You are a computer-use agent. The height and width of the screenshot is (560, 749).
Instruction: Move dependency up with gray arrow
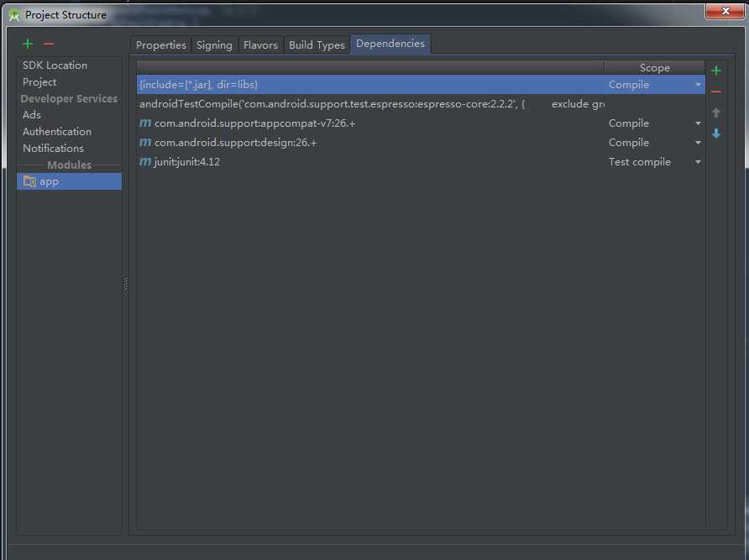click(716, 113)
